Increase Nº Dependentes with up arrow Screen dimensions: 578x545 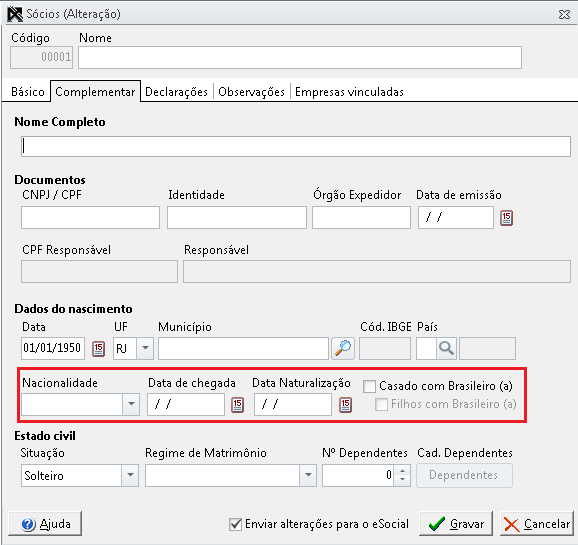point(403,471)
